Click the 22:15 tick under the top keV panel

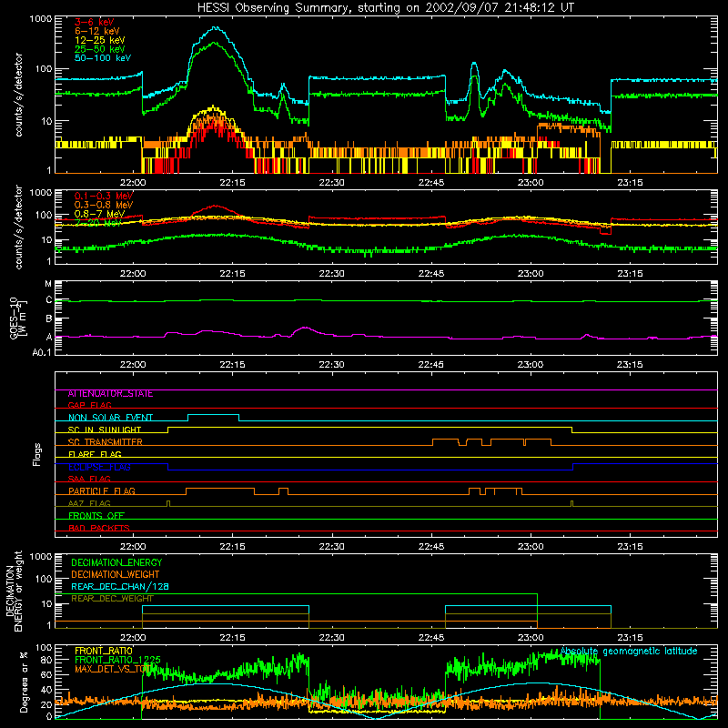233,183
